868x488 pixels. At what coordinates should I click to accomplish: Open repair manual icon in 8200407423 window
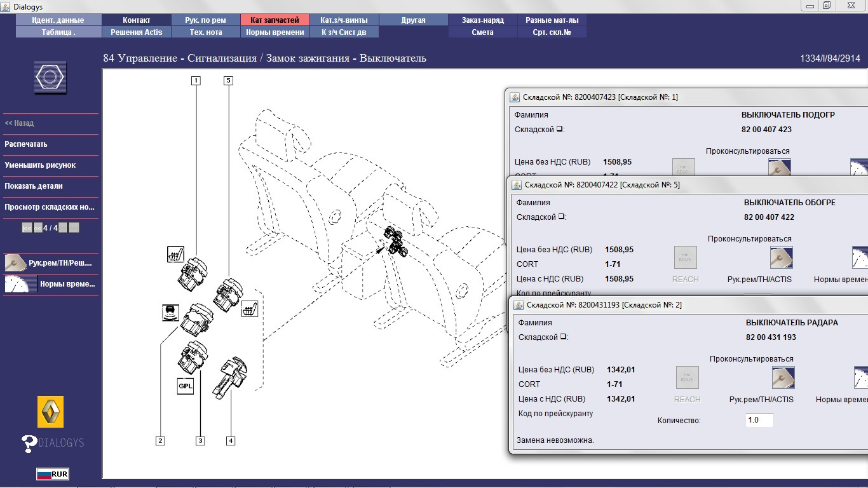(779, 167)
